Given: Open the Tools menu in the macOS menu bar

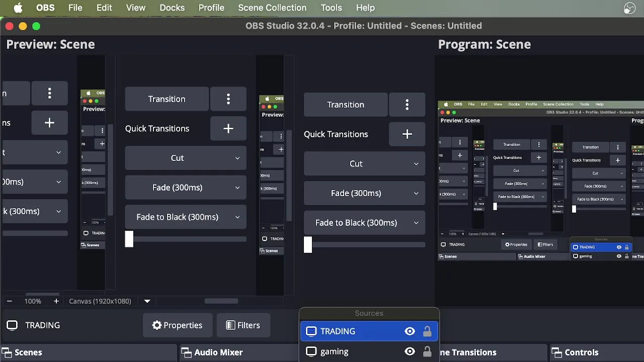Looking at the screenshot, I should (331, 8).
